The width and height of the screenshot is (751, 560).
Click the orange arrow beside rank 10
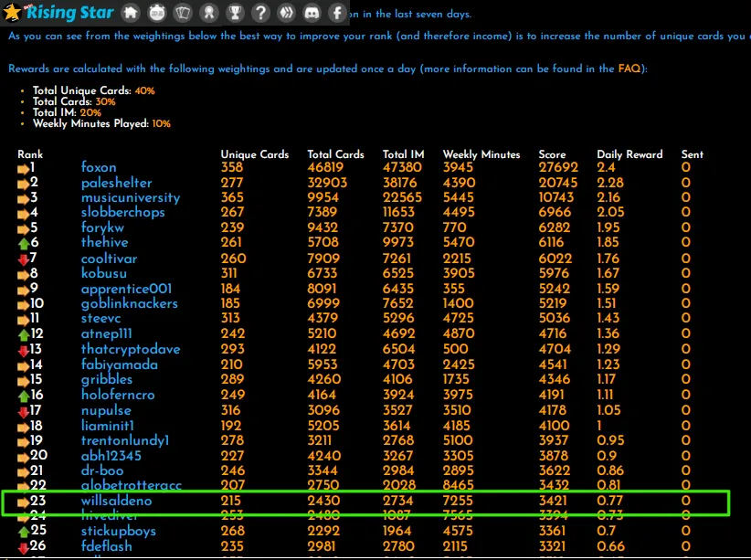click(x=24, y=305)
